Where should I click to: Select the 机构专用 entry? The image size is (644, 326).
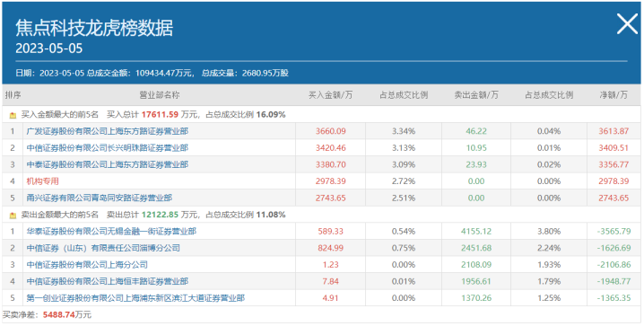[43, 181]
